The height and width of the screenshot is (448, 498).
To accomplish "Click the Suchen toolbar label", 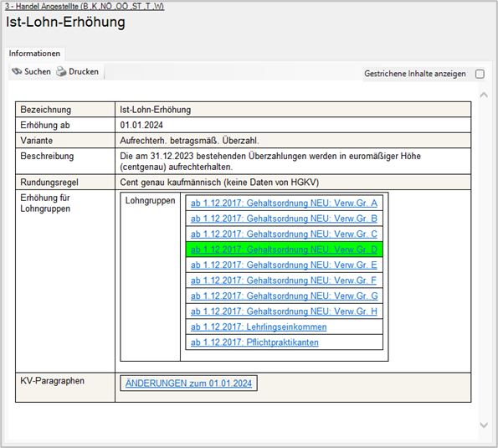I will [38, 72].
